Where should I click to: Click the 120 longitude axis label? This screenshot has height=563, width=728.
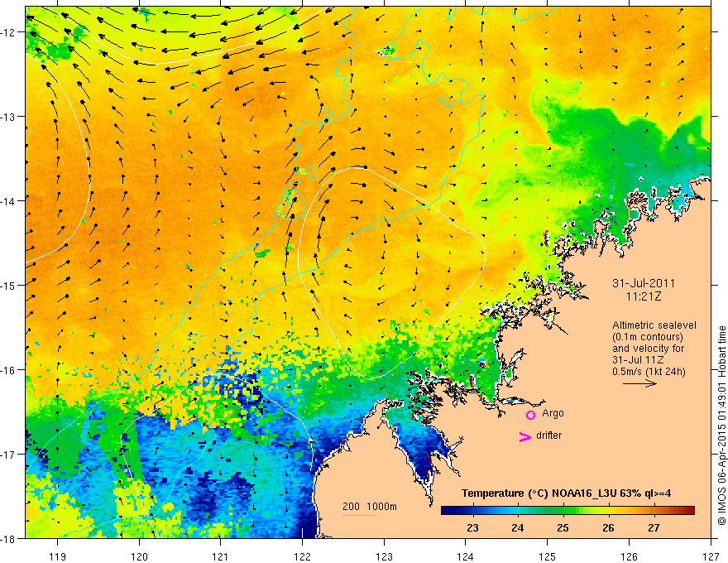pyautogui.click(x=139, y=556)
